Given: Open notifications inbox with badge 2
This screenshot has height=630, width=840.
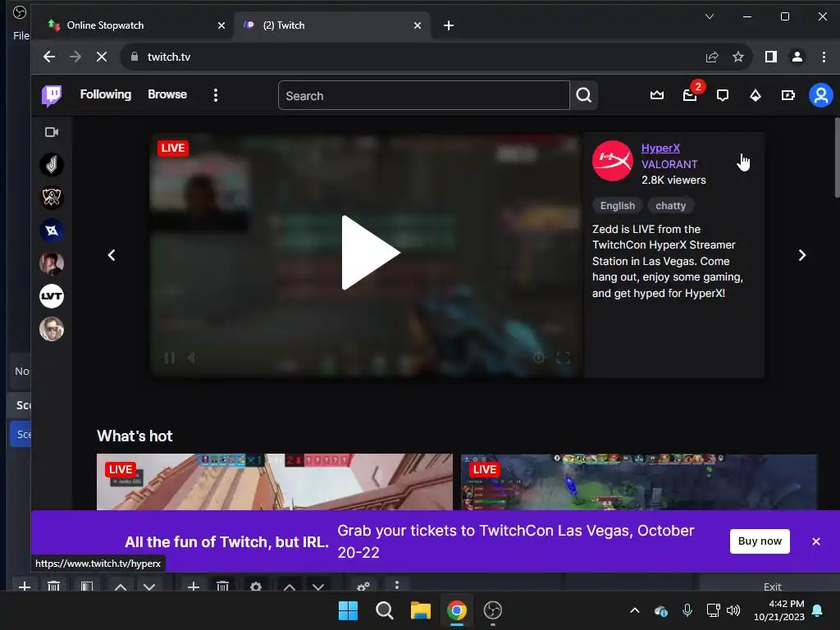Looking at the screenshot, I should click(690, 95).
